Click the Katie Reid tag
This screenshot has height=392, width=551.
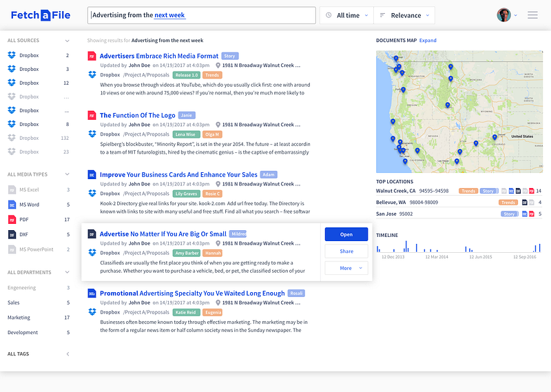click(187, 312)
